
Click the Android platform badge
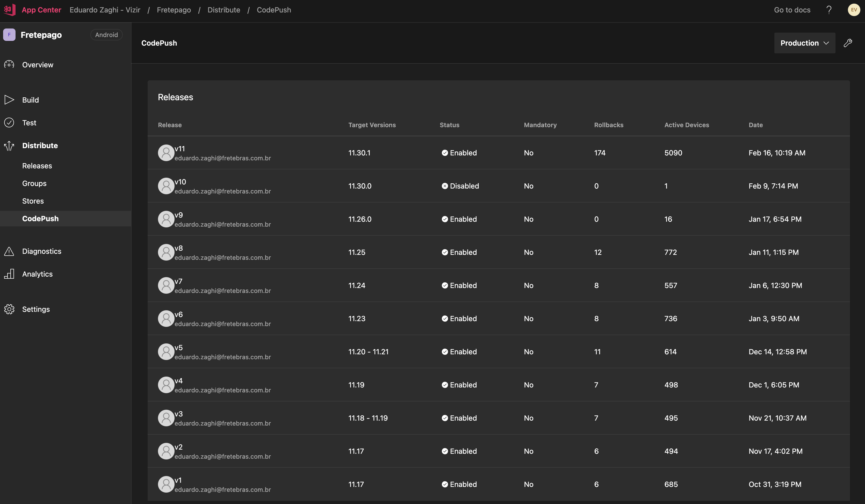coord(106,35)
